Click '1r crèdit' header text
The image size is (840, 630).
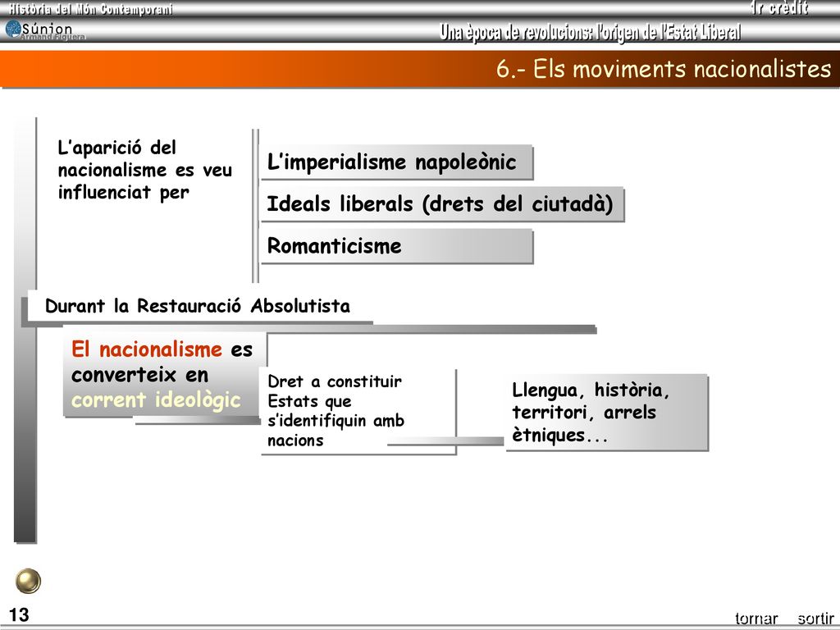point(779,8)
